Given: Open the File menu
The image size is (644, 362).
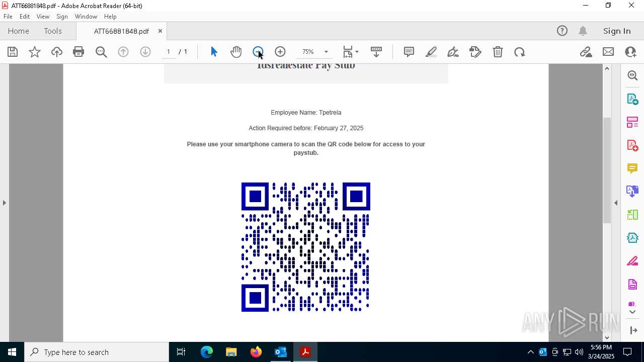Looking at the screenshot, I should point(8,17).
